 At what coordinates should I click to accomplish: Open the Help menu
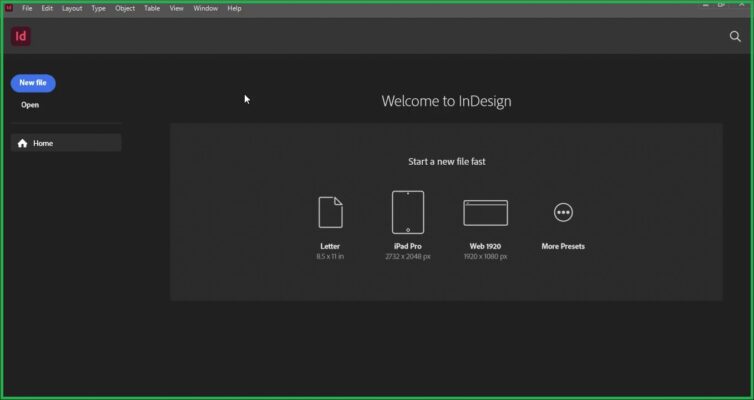click(x=234, y=8)
